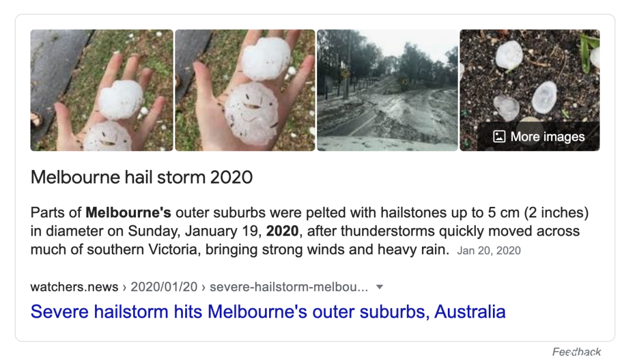View the hail-covered road thumbnail
The image size is (633, 364).
[387, 90]
